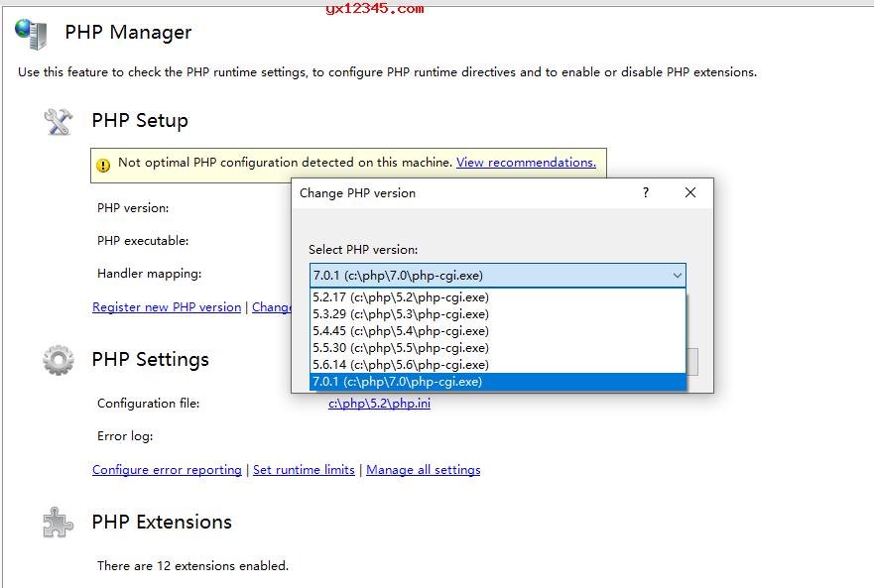Click the warning icon in the yellow notice banner
This screenshot has width=874, height=588.
pos(102,165)
